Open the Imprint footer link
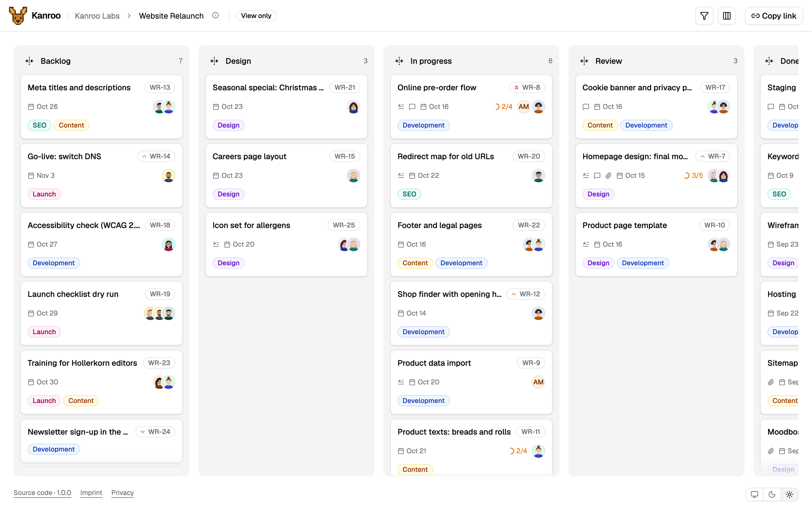Viewport: 812px width, 508px height. [91, 492]
